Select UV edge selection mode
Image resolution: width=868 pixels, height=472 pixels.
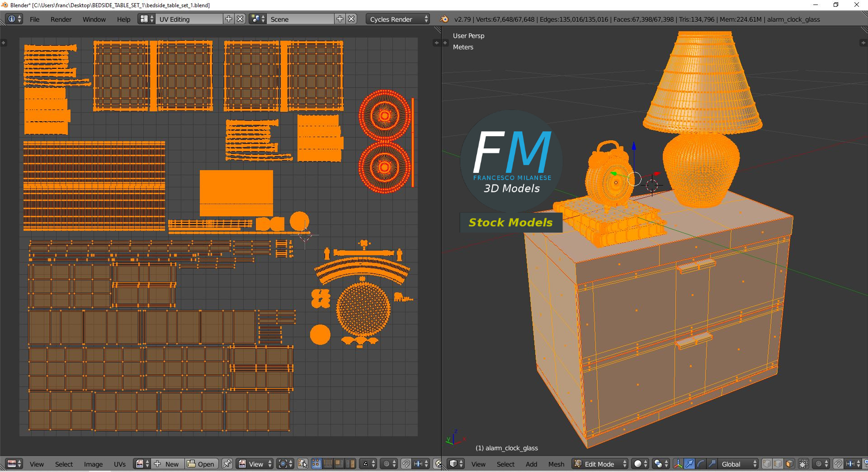pos(328,464)
